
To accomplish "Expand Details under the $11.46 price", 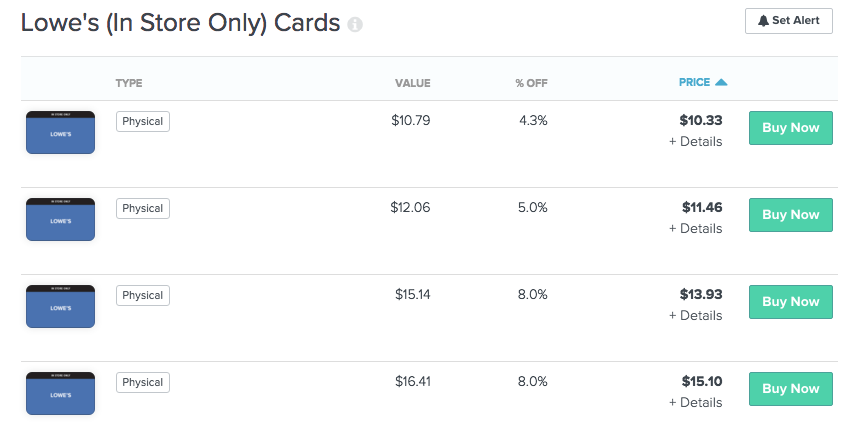I will (x=695, y=229).
